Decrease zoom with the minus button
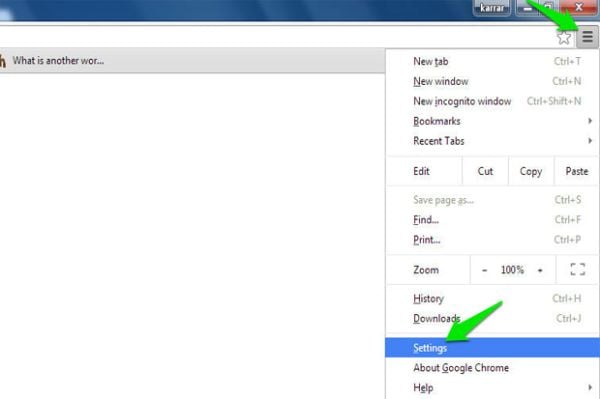The width and height of the screenshot is (600, 399). (x=484, y=270)
